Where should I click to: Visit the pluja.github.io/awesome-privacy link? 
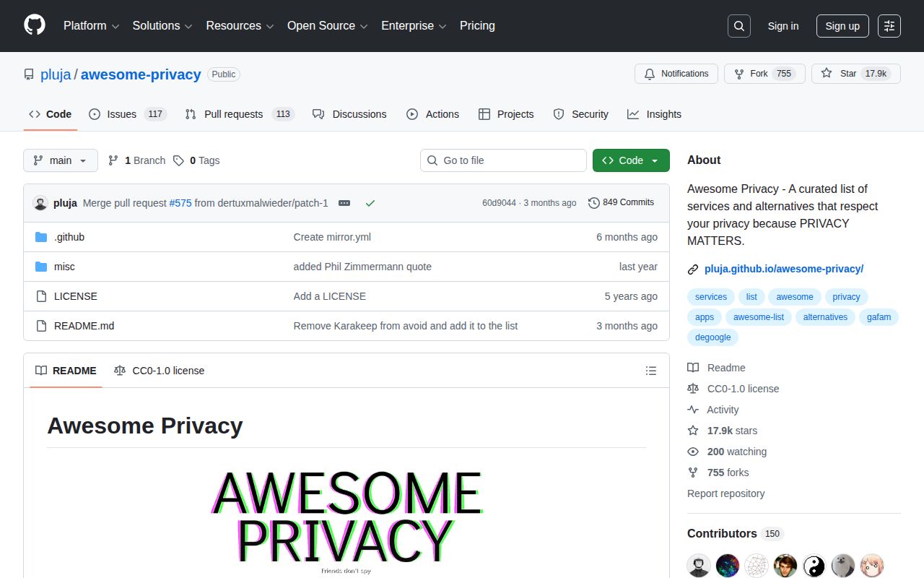784,268
